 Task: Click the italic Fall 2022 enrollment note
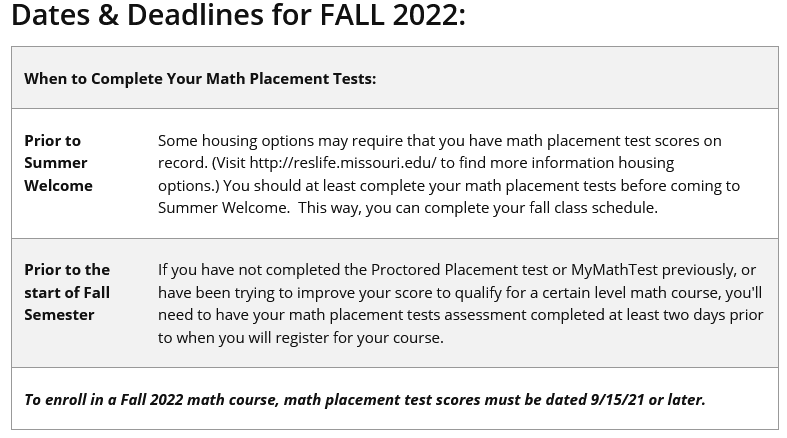(x=364, y=399)
